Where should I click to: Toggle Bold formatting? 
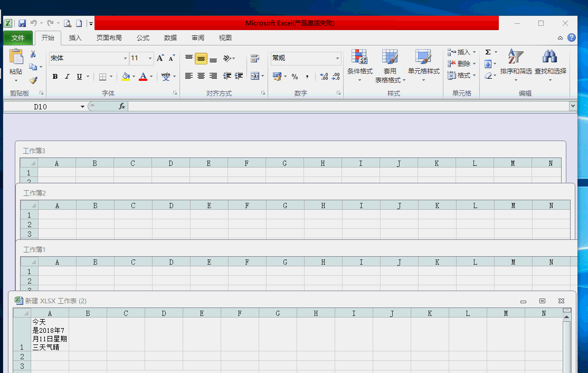coord(55,77)
